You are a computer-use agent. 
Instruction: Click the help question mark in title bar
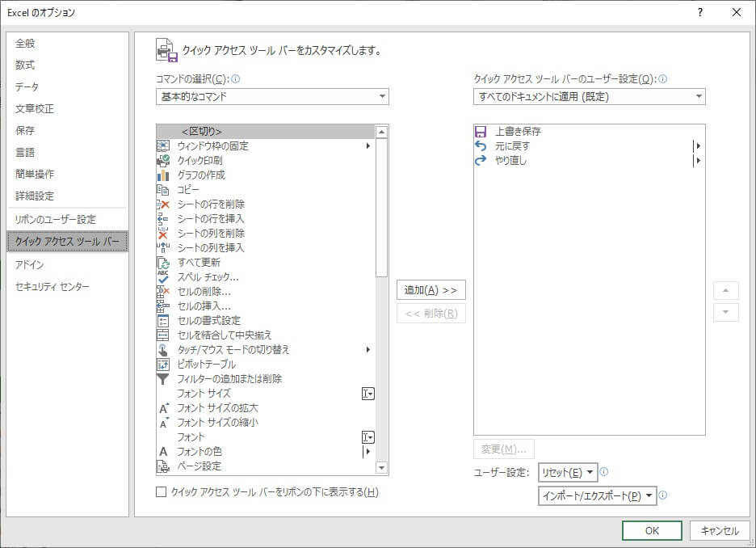coord(700,13)
